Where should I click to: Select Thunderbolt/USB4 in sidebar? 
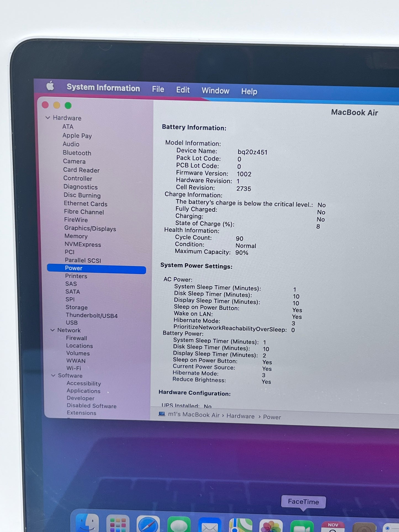pos(92,315)
